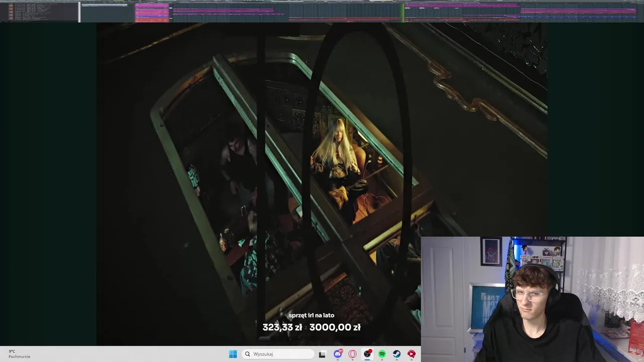Open OBS Studio from the taskbar
644x362 pixels.
coord(367,354)
